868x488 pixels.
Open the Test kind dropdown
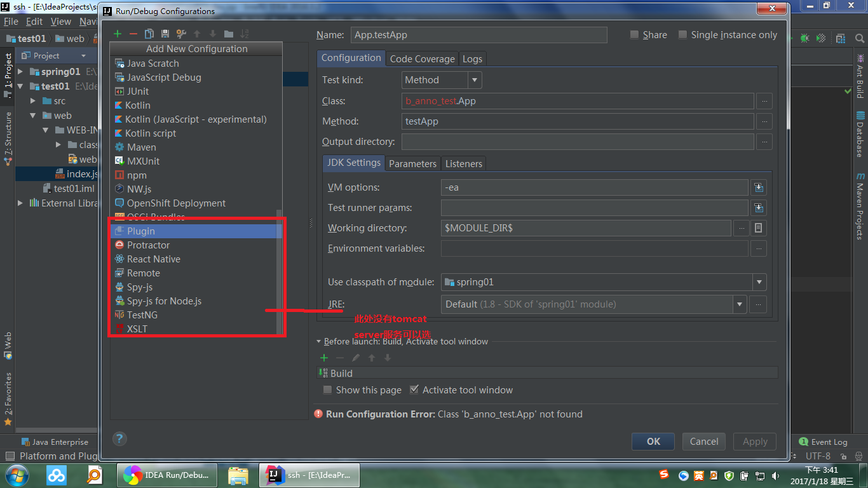[x=475, y=80]
